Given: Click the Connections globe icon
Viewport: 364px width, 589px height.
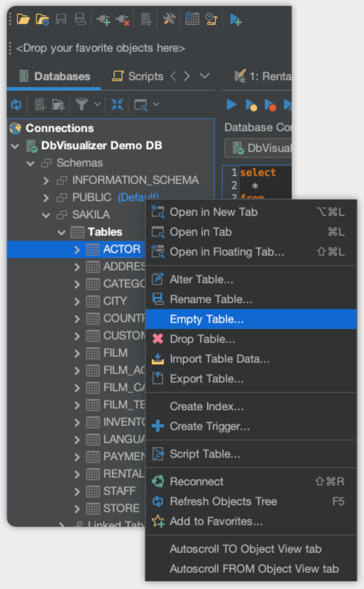Looking at the screenshot, I should click(x=16, y=128).
